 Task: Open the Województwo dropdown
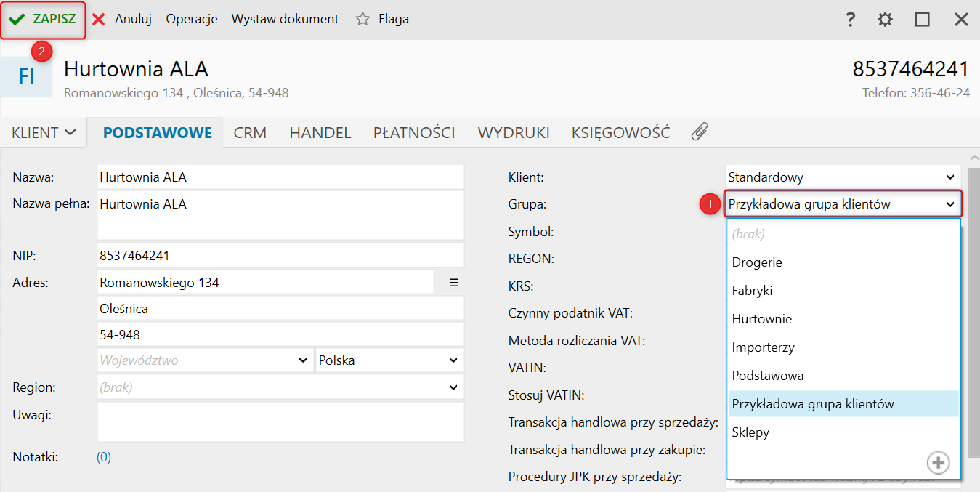pyautogui.click(x=205, y=360)
